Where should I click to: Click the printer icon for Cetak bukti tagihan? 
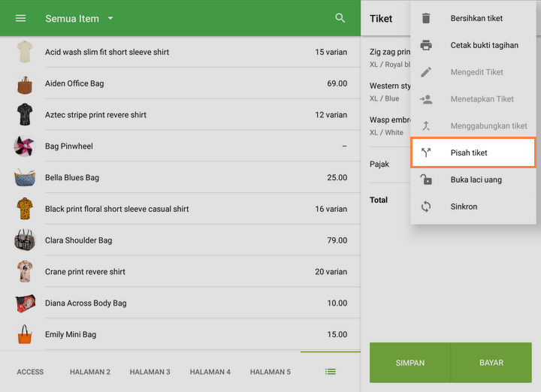point(426,45)
